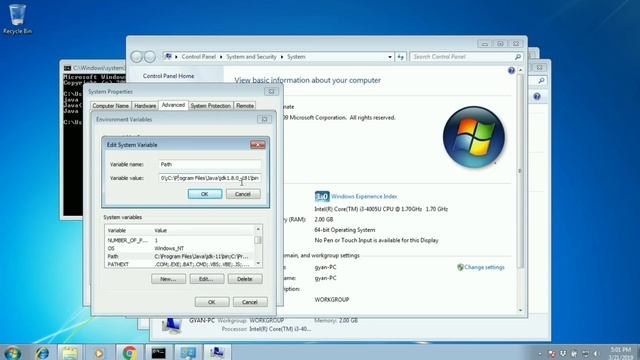Switch to System Protection tab
Image resolution: width=640 pixels, height=360 pixels.
pos(211,106)
